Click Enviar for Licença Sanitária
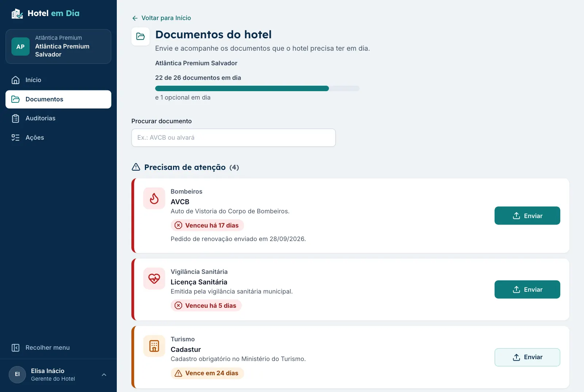The height and width of the screenshot is (392, 584). [x=527, y=290]
